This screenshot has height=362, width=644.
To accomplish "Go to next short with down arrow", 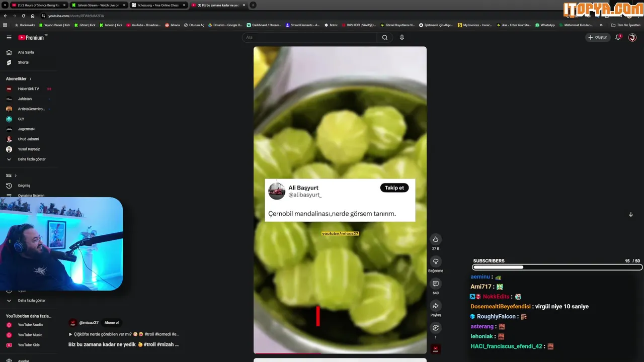I will pyautogui.click(x=630, y=215).
